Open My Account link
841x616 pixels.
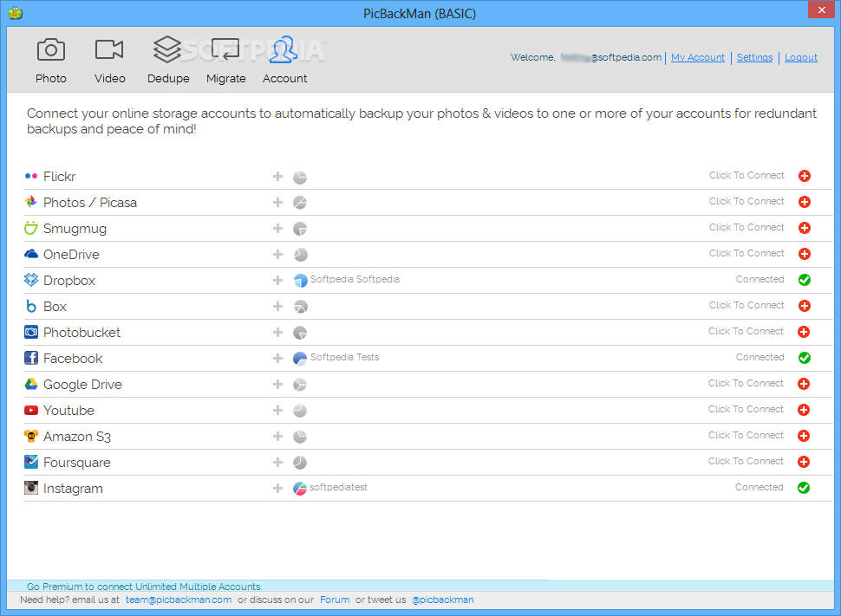pos(697,57)
